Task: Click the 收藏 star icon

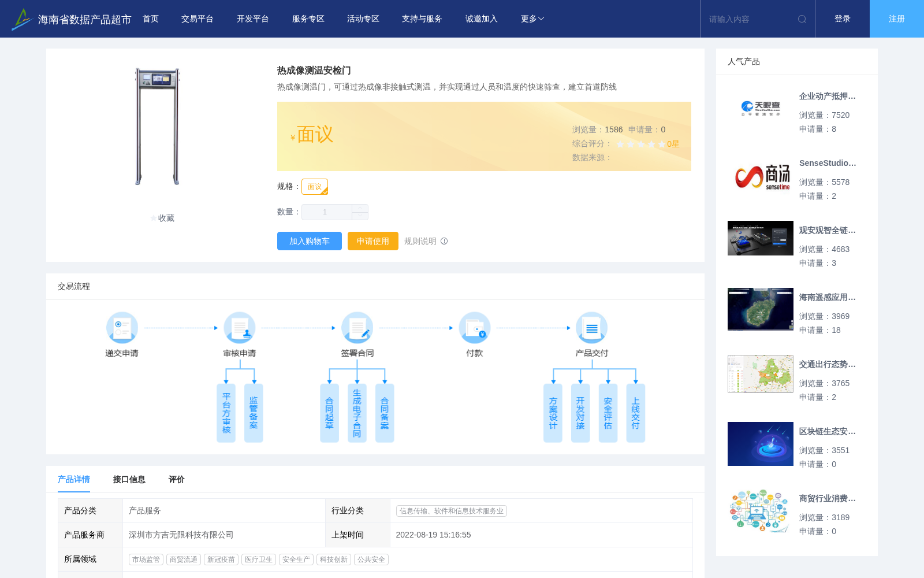Action: (154, 218)
